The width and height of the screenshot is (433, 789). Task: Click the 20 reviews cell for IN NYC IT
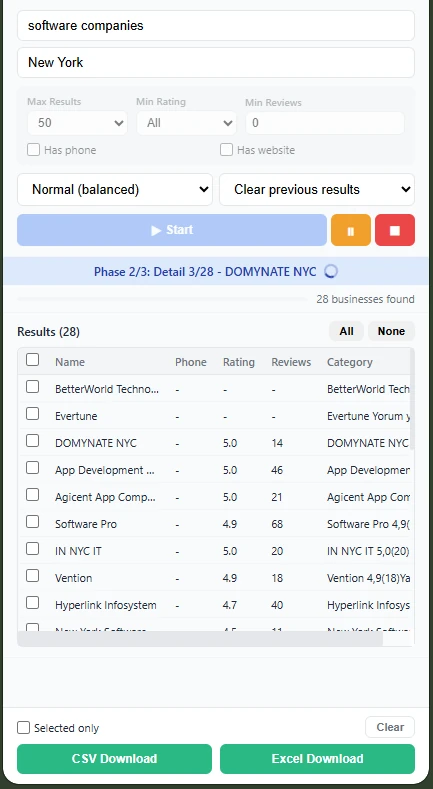point(277,551)
